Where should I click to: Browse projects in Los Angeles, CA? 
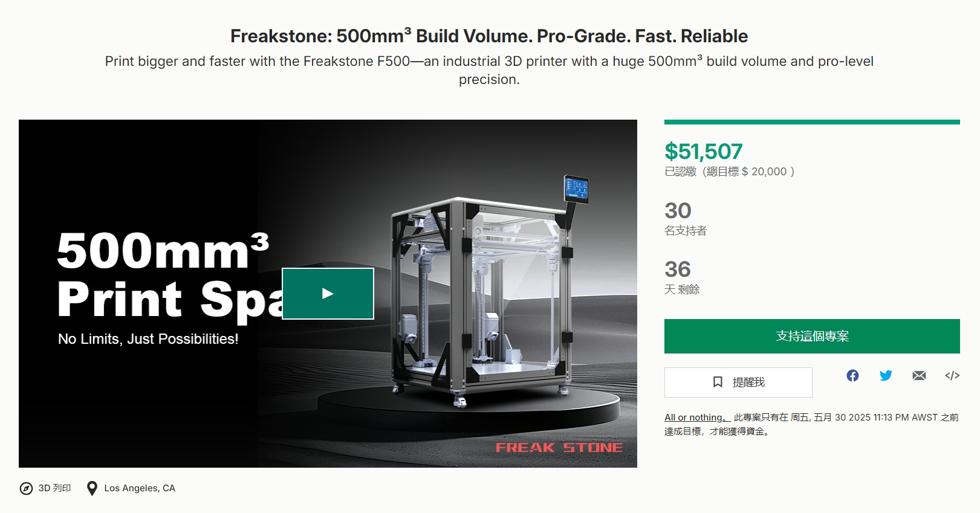(140, 488)
